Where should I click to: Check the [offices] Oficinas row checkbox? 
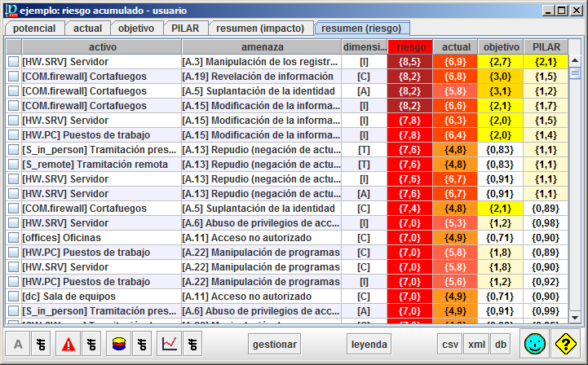tap(14, 237)
